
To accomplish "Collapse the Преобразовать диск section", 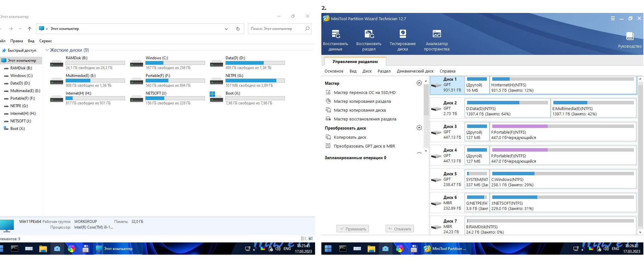I will pyautogui.click(x=419, y=128).
